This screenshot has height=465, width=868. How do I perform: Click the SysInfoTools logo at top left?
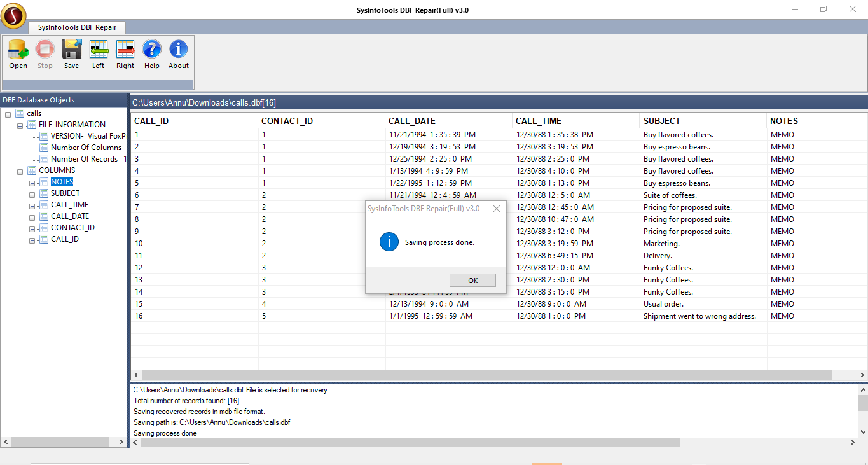click(13, 15)
